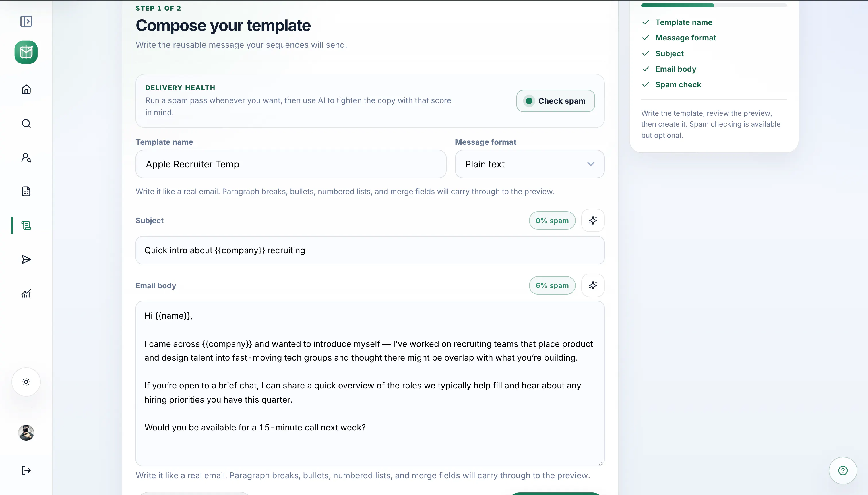Viewport: 868px width, 495px height.
Task: Click the Template name input field
Action: 291,164
